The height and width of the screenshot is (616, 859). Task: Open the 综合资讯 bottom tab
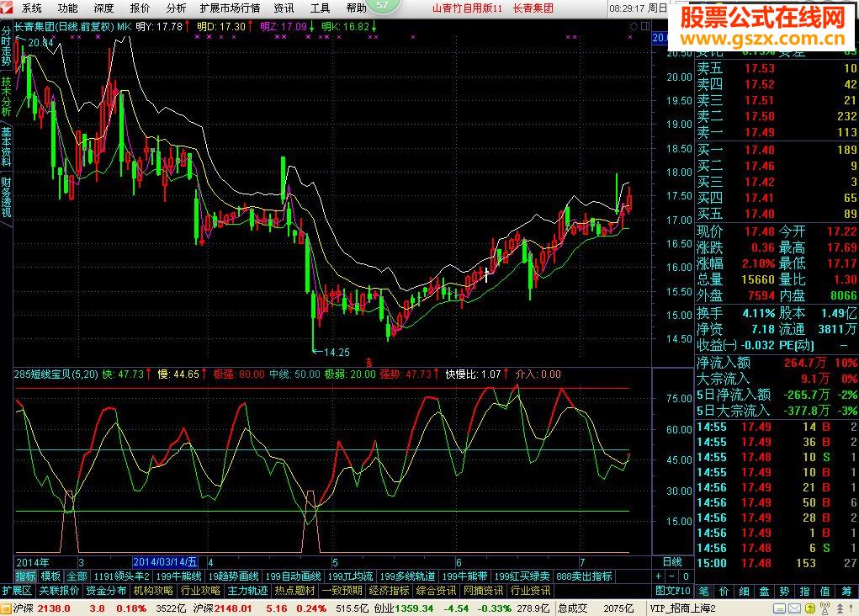[436, 591]
